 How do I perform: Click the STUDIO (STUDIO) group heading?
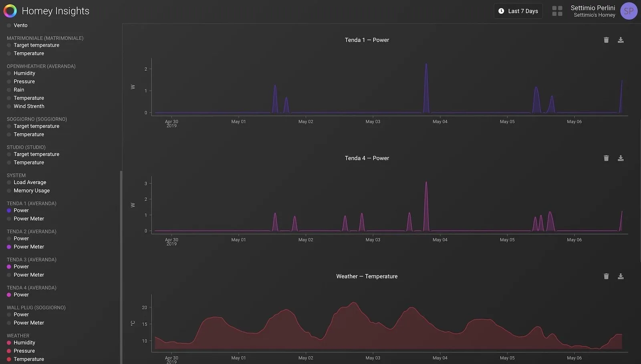pos(26,147)
